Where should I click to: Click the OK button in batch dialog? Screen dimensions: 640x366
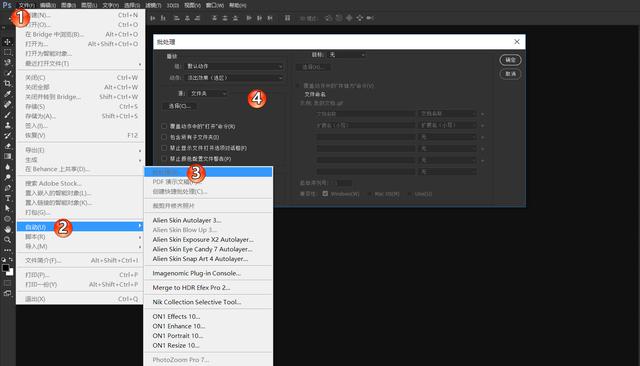[x=510, y=60]
